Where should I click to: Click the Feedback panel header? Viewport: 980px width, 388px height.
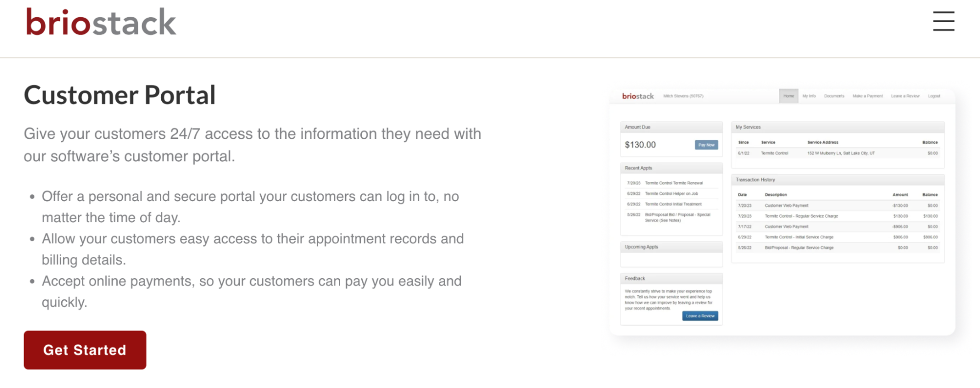click(x=671, y=279)
